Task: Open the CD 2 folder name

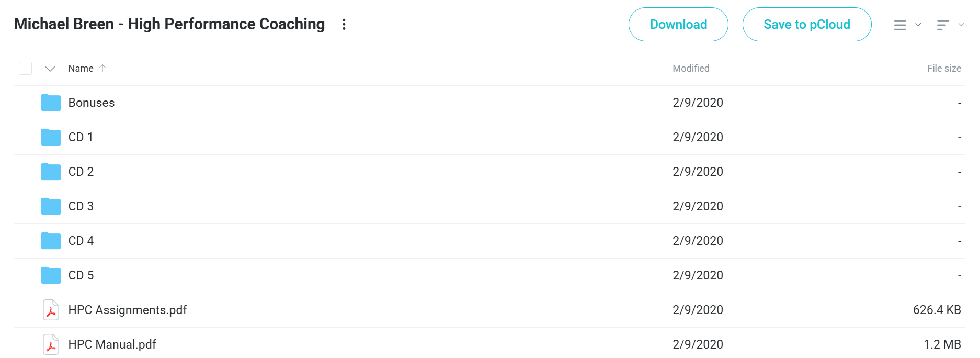Action: 81,172
